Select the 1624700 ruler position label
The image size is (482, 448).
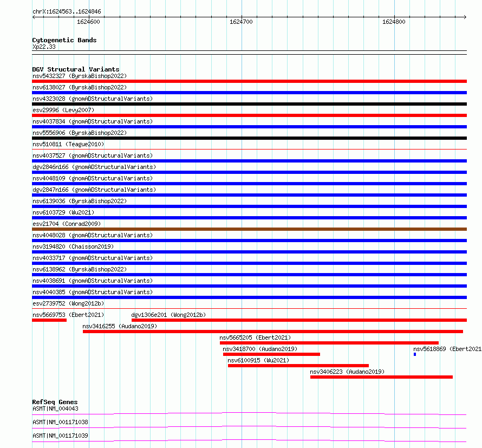pyautogui.click(x=241, y=22)
